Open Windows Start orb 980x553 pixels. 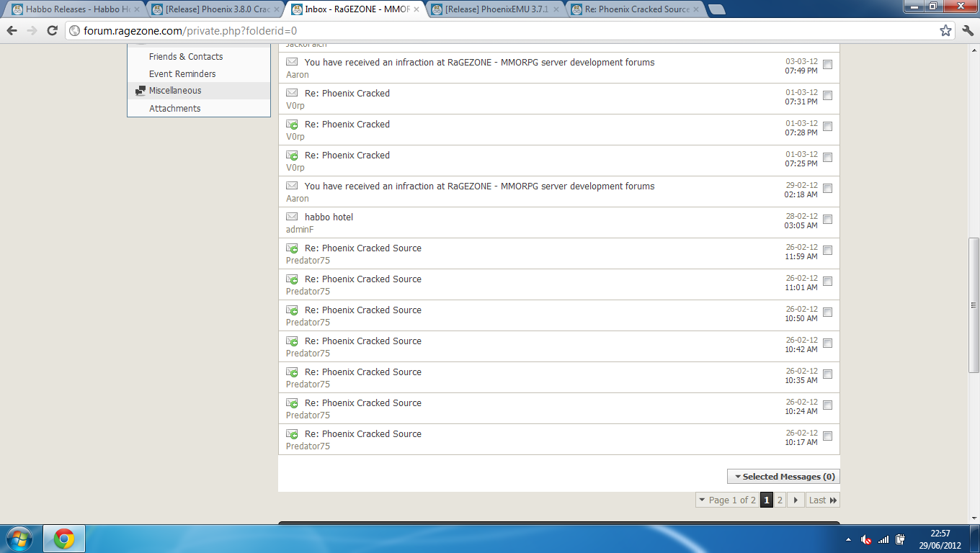pos(19,539)
